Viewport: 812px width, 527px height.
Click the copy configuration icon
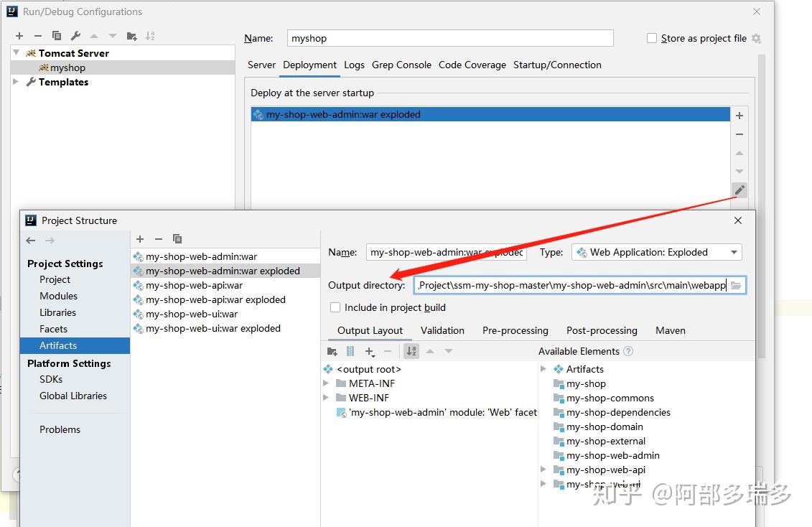[x=57, y=36]
